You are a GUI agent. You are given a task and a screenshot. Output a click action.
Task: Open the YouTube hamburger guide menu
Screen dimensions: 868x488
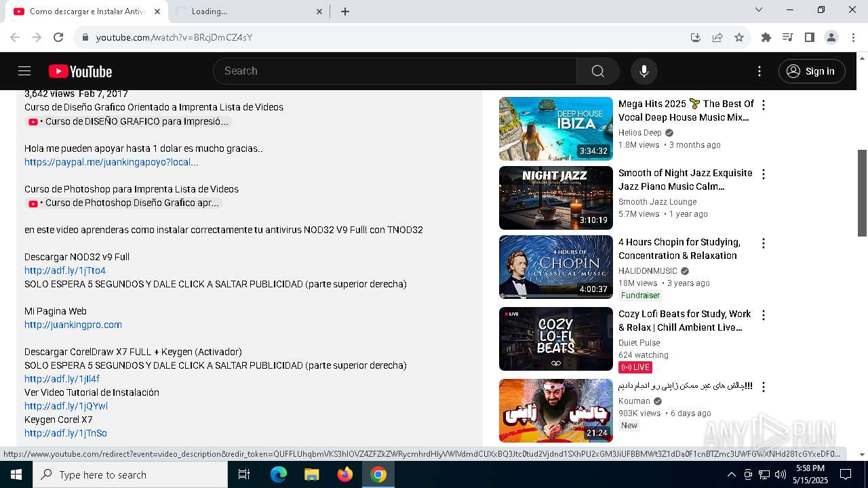[24, 71]
